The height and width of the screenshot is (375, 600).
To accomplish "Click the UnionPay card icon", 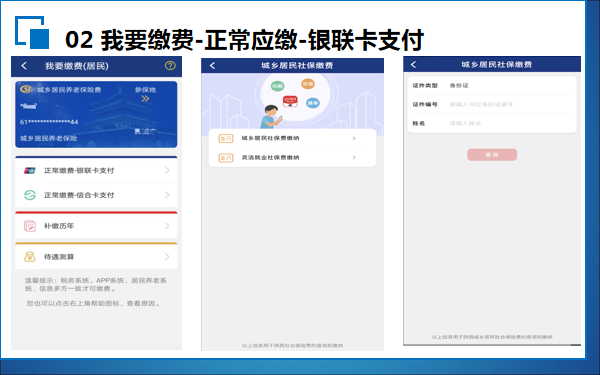I will coord(30,171).
